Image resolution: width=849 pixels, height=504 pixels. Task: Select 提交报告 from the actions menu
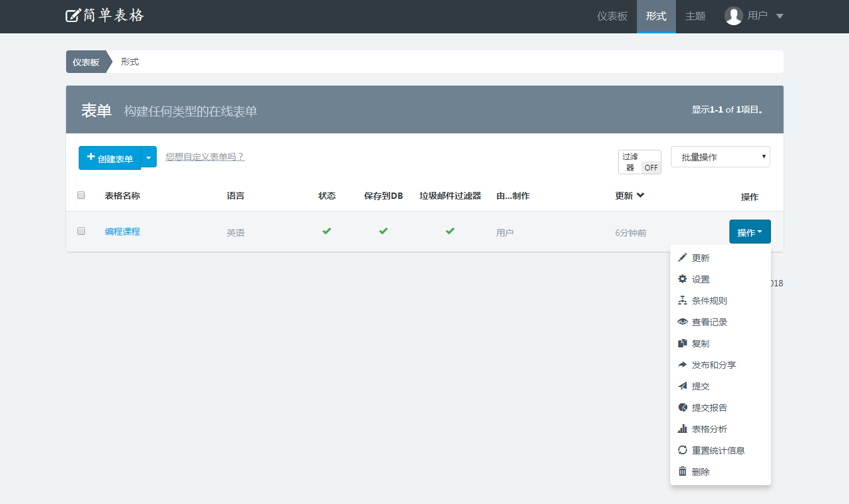pos(709,408)
